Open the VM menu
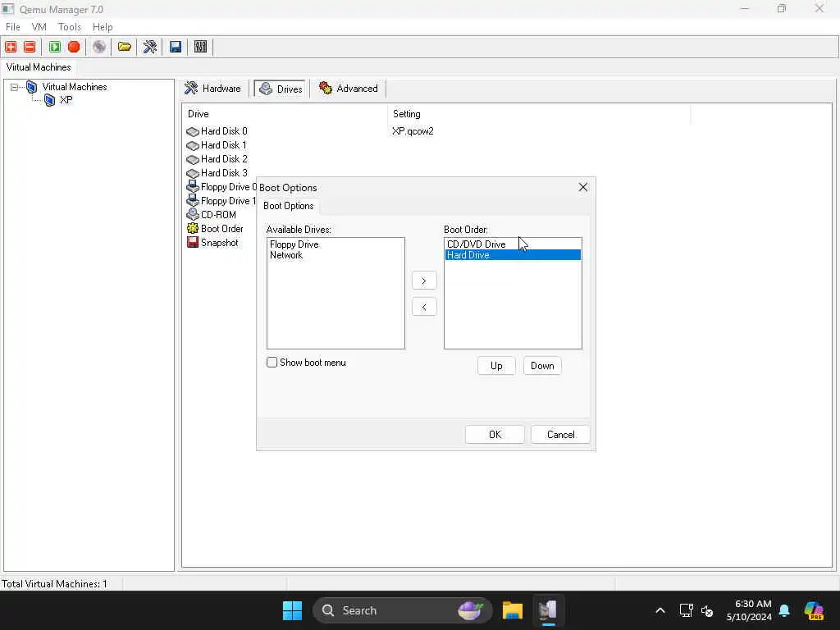 click(x=39, y=27)
